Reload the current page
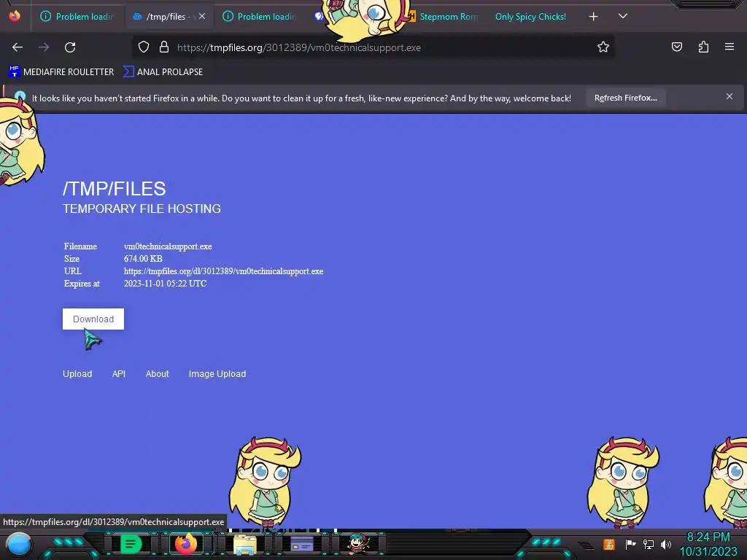The height and width of the screenshot is (560, 747). [x=70, y=47]
